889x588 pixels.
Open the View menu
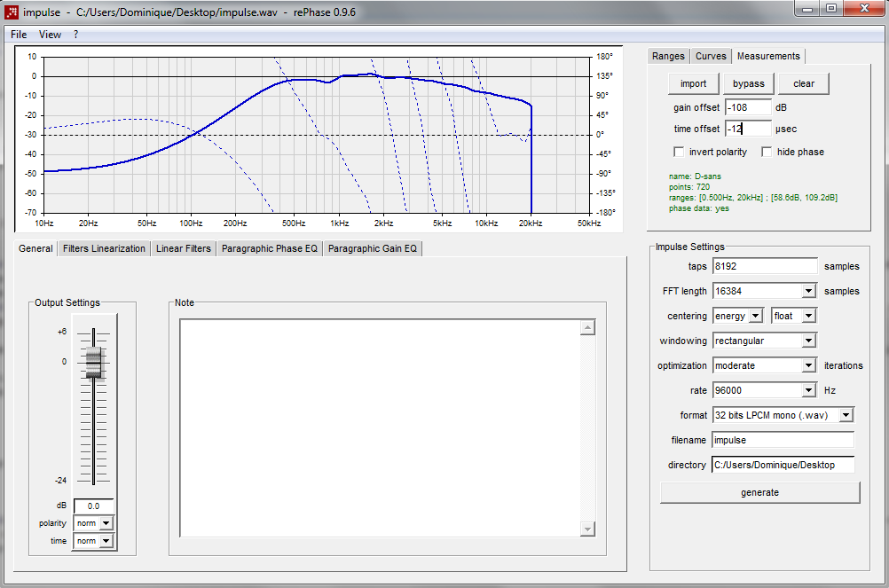pos(50,35)
